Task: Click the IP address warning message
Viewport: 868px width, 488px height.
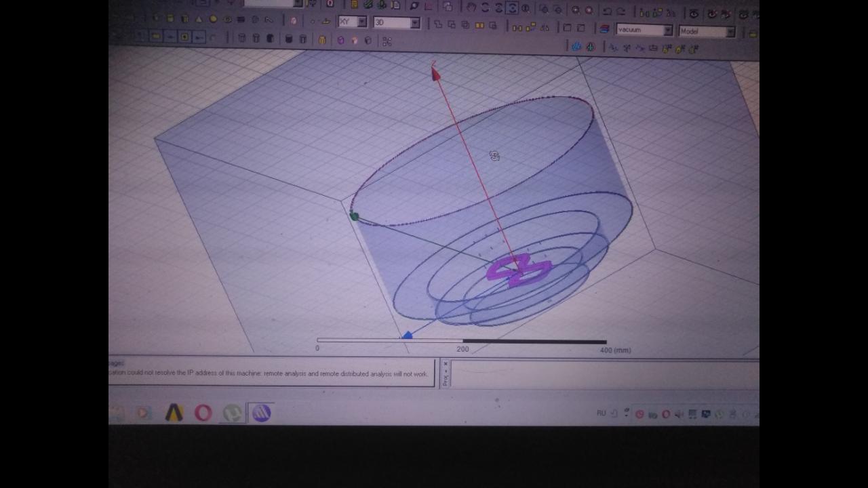Action: (x=268, y=373)
